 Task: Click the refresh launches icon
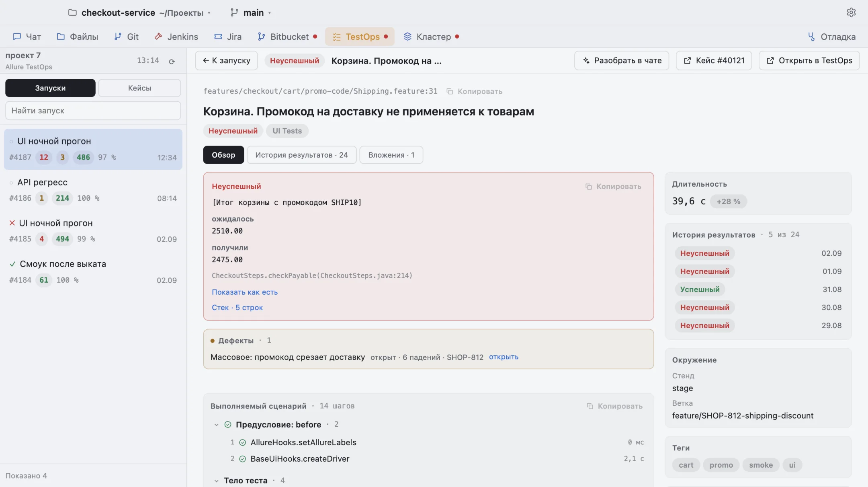[x=172, y=62]
